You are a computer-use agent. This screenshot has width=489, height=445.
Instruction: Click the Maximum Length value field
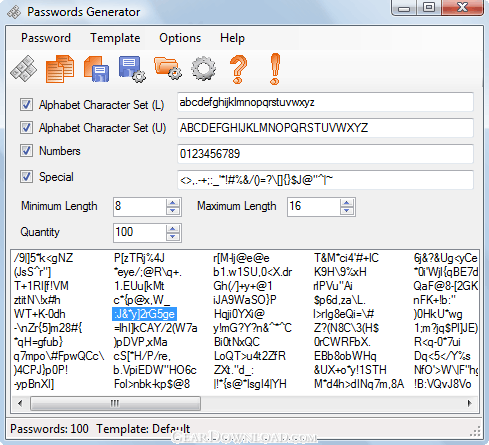tap(314, 206)
